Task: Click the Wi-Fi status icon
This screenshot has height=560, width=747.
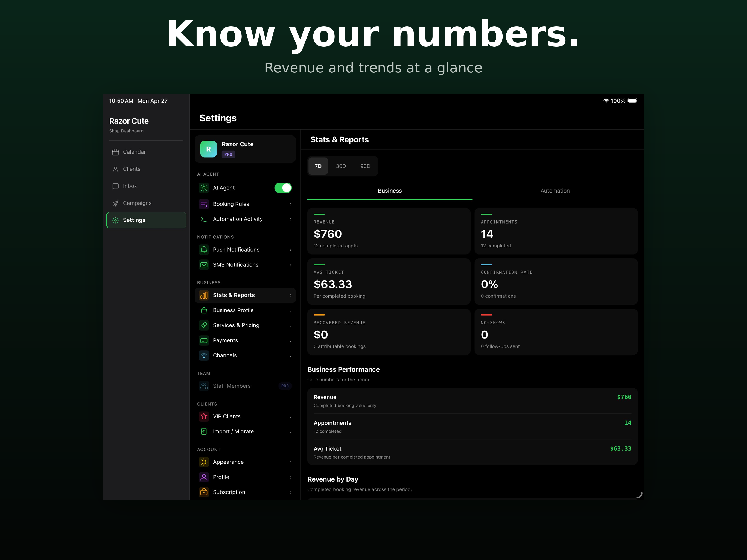Action: click(606, 101)
